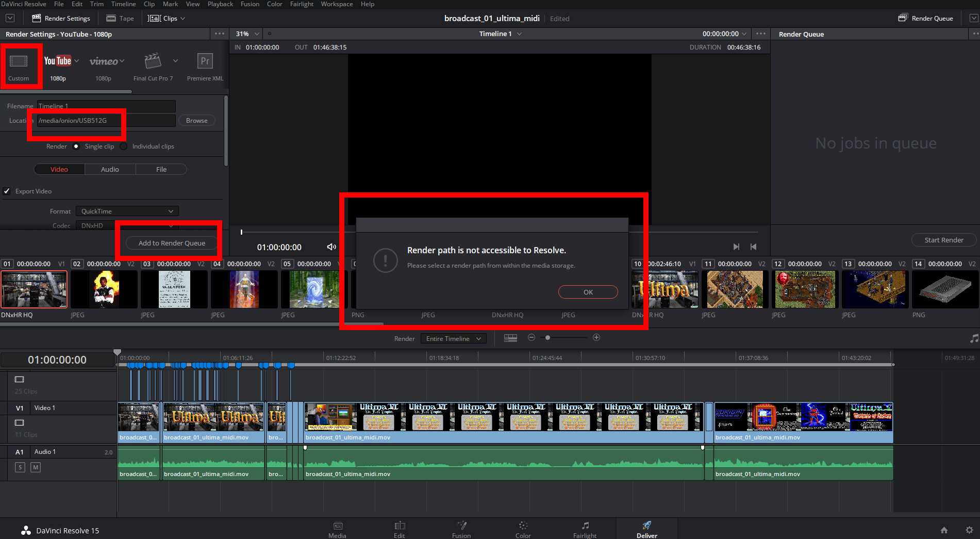Open Format QuickTime dropdown
Image resolution: width=980 pixels, height=539 pixels.
pyautogui.click(x=127, y=211)
